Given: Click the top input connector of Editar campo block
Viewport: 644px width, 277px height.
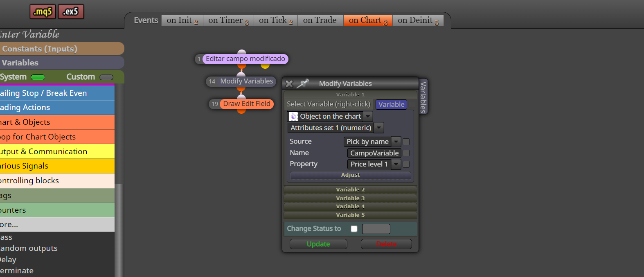Looking at the screenshot, I should (242, 52).
